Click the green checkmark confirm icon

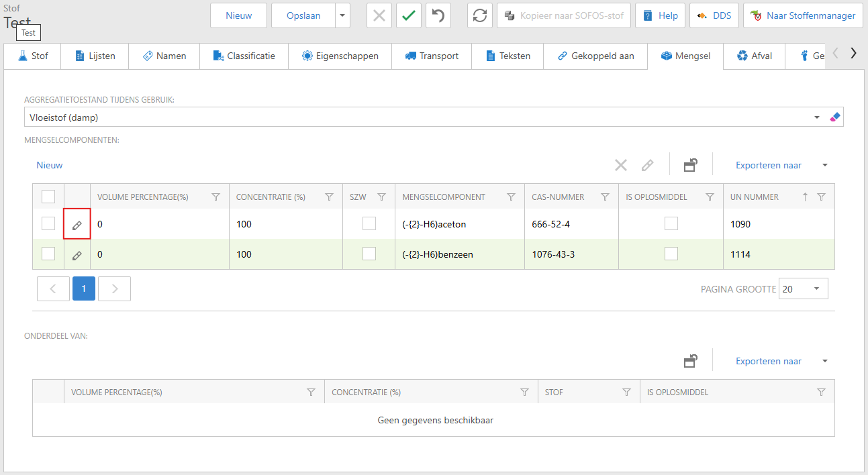(x=408, y=15)
